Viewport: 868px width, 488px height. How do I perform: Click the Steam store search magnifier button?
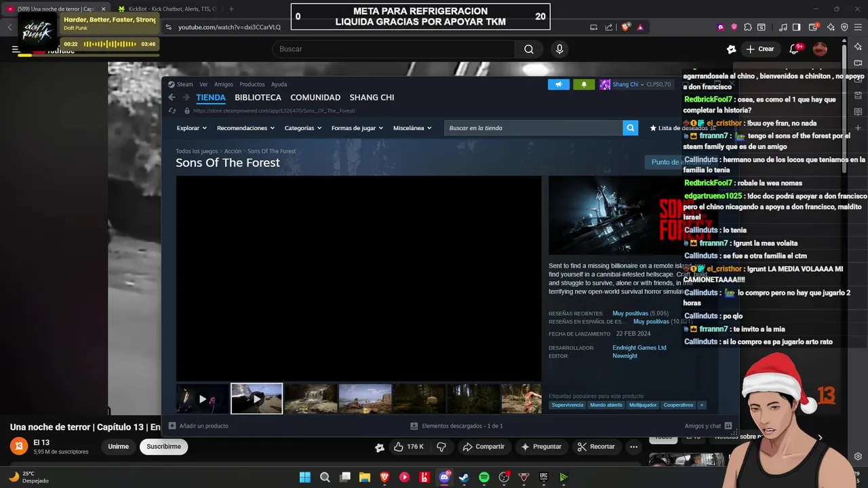pyautogui.click(x=631, y=128)
